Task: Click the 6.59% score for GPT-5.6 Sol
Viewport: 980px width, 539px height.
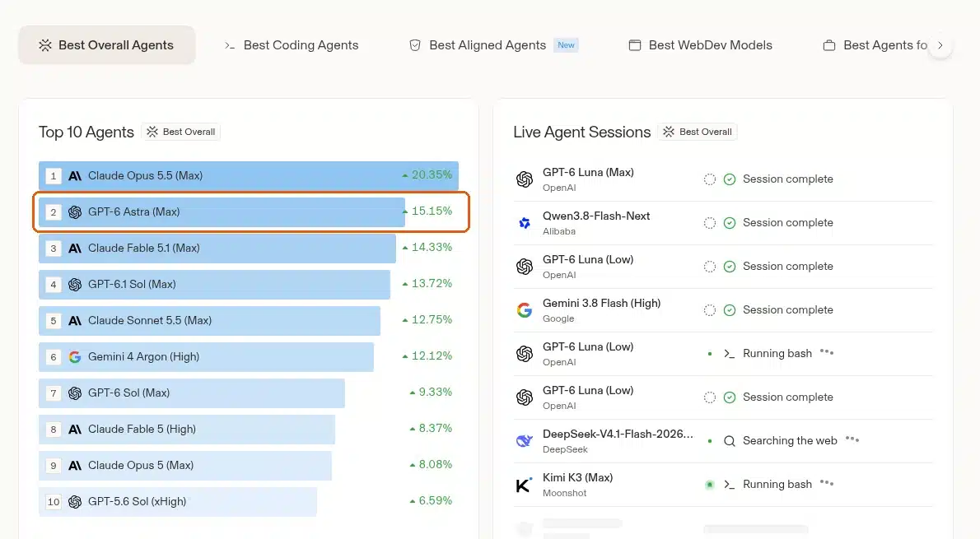Action: (x=435, y=501)
